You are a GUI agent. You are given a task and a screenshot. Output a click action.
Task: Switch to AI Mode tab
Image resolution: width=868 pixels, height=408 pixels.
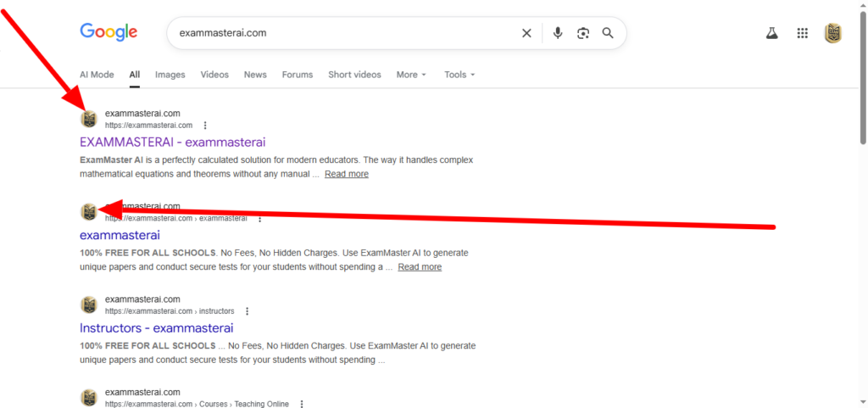click(x=97, y=75)
